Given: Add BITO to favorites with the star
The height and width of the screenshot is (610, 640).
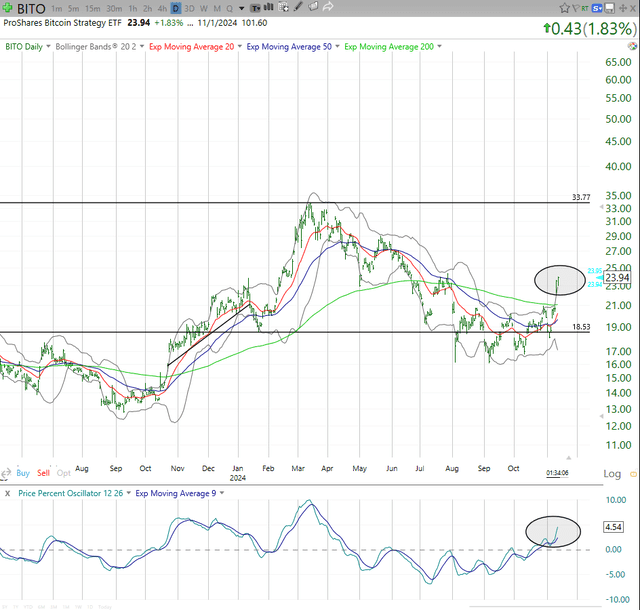Looking at the screenshot, I should [x=564, y=8].
